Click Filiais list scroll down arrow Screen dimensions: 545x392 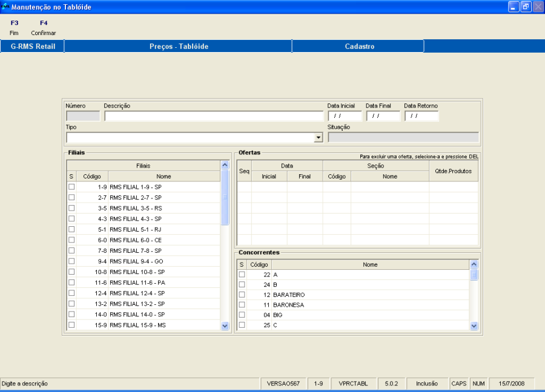coord(225,325)
